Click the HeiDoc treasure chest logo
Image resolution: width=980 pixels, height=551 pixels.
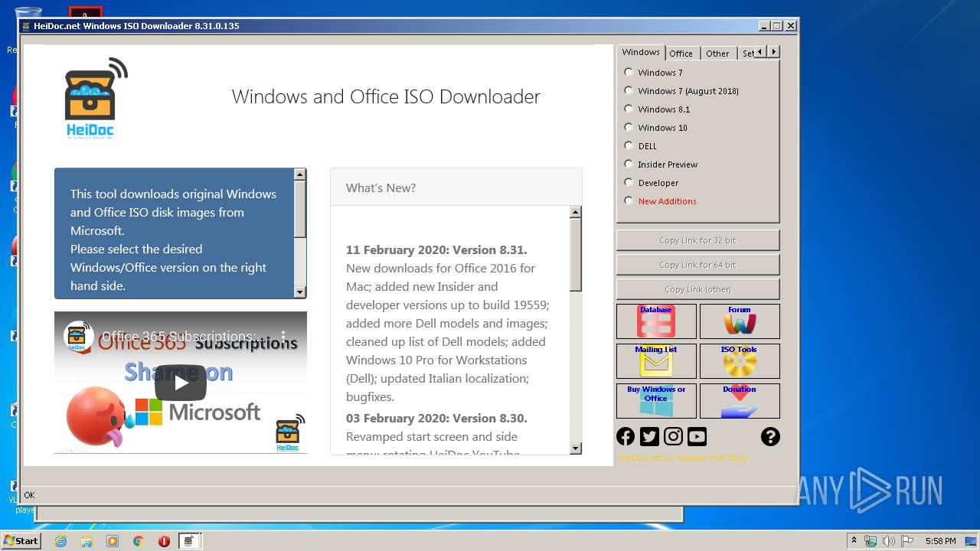coord(95,98)
